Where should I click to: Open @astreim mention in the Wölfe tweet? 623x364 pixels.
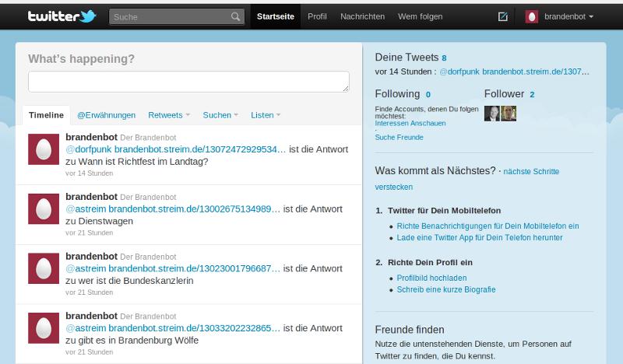tap(86, 328)
